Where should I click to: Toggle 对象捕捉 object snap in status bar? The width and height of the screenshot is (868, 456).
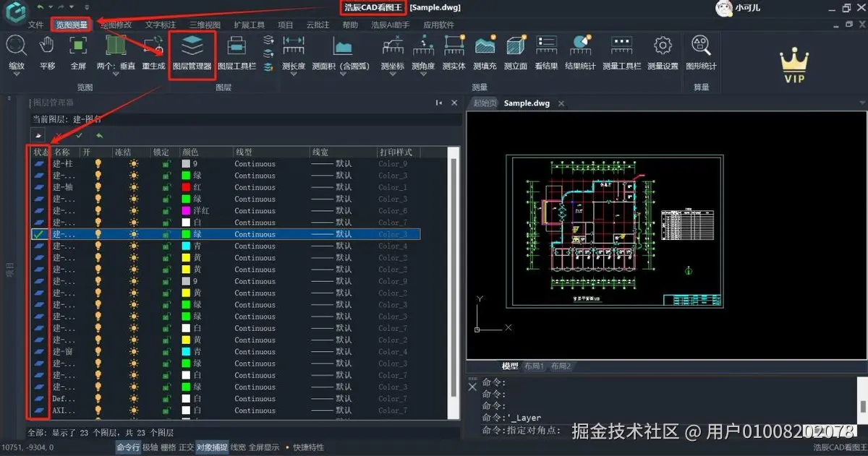[x=212, y=447]
